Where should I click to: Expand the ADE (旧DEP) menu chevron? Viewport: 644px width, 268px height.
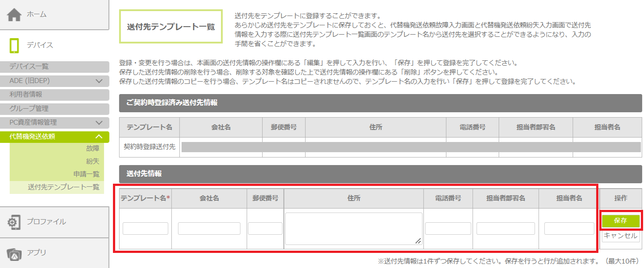click(99, 81)
